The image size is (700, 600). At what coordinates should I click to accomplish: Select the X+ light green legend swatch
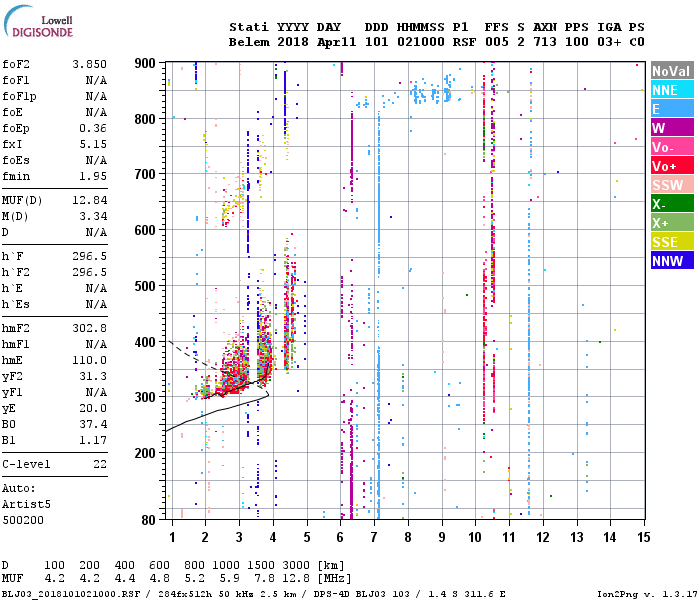click(672, 222)
